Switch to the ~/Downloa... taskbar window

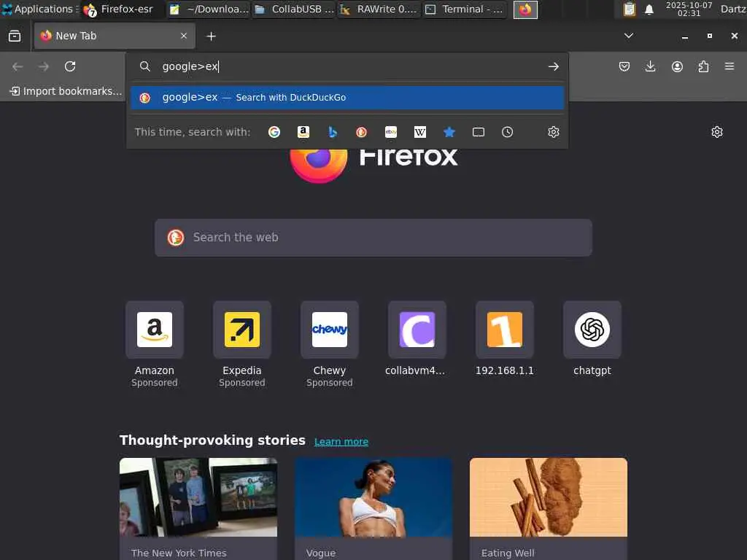click(209, 9)
